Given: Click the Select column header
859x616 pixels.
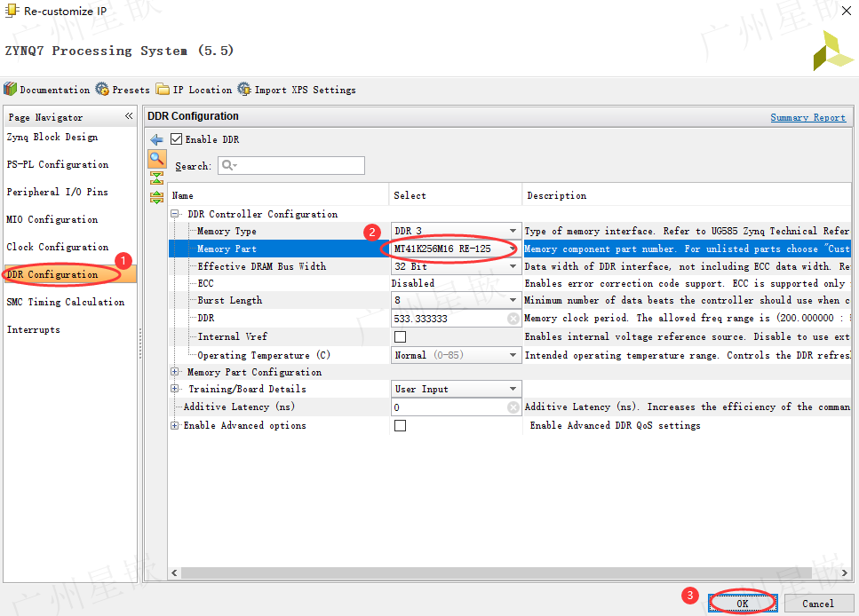Looking at the screenshot, I should click(x=455, y=195).
